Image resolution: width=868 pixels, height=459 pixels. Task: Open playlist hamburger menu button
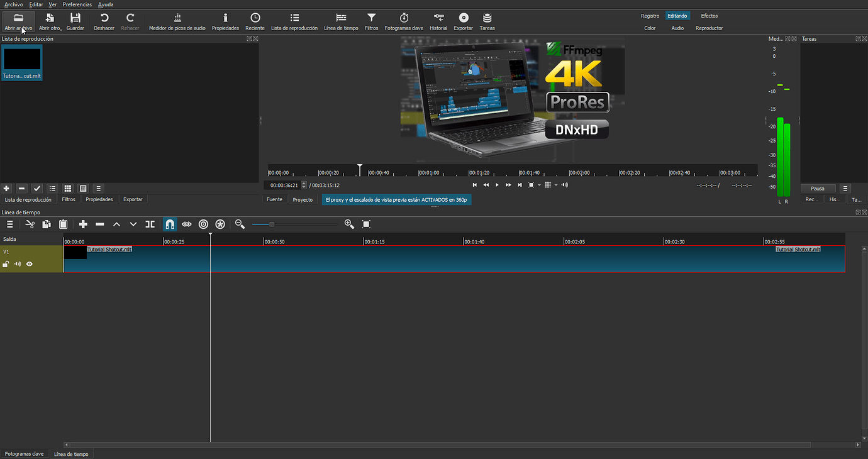(x=98, y=189)
